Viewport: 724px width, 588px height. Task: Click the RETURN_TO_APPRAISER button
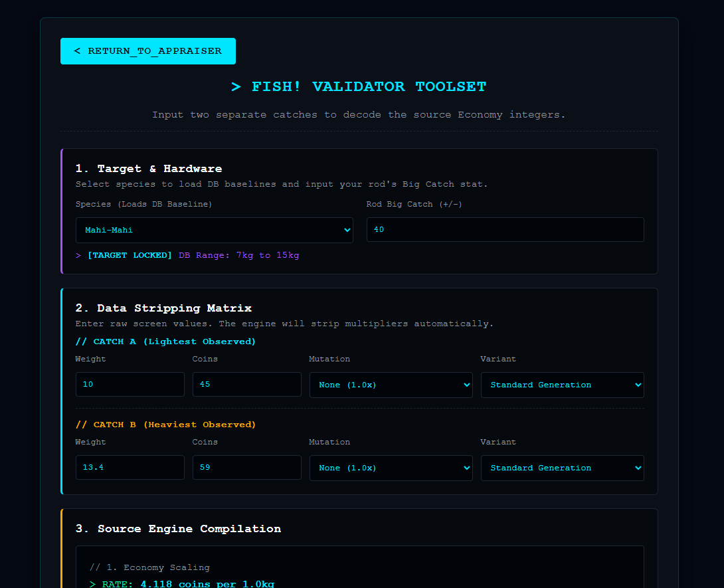147,51
